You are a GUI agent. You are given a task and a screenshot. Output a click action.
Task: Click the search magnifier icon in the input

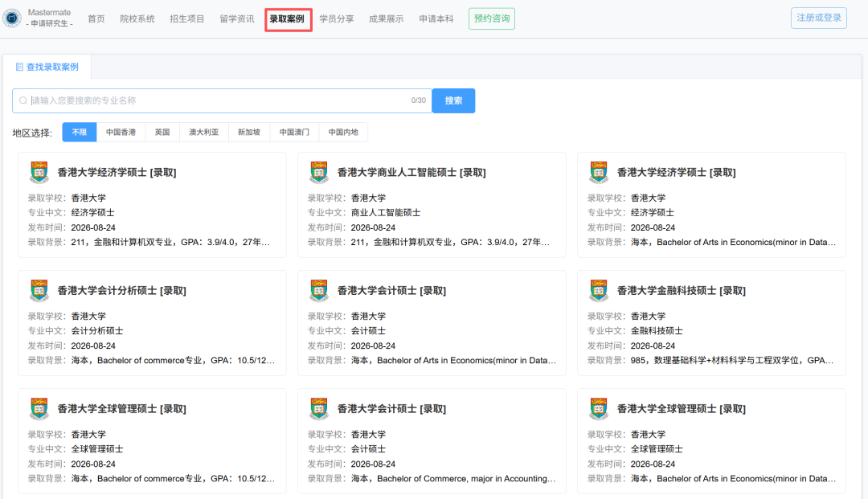[23, 100]
